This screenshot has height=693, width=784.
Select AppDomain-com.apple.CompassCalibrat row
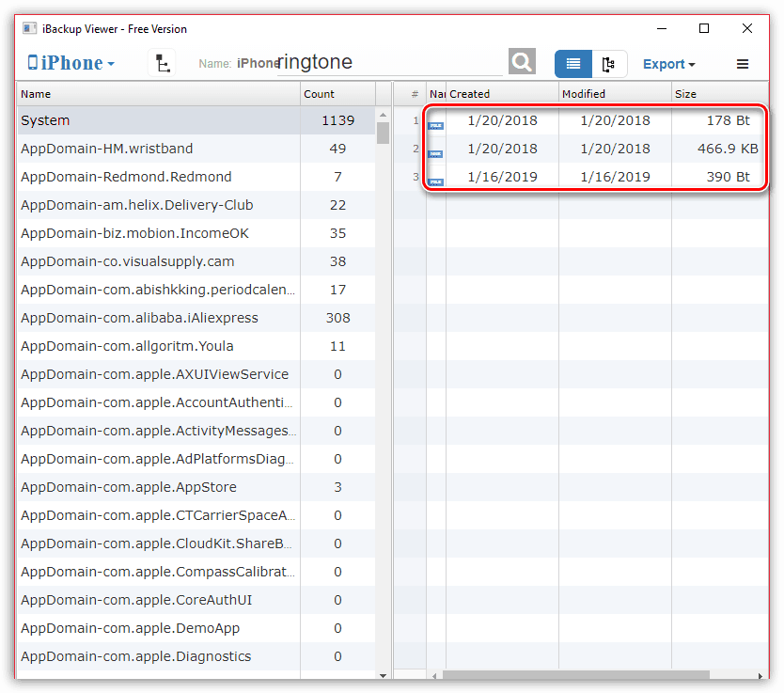(196, 572)
